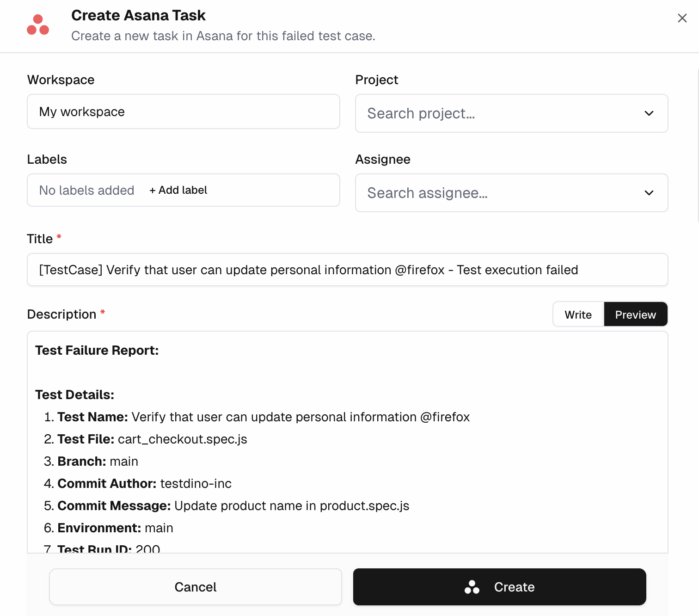Click the Title input with TestCase text
The width and height of the screenshot is (699, 616).
(347, 270)
